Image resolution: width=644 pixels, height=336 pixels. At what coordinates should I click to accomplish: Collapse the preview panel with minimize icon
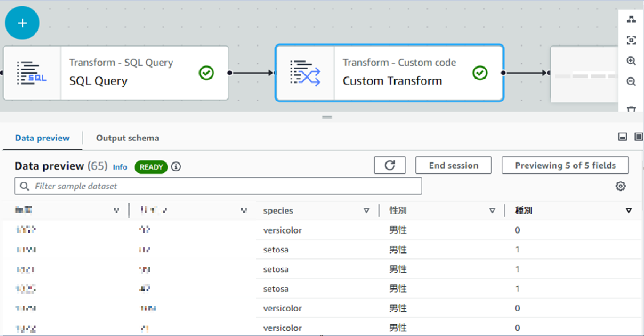pyautogui.click(x=623, y=136)
